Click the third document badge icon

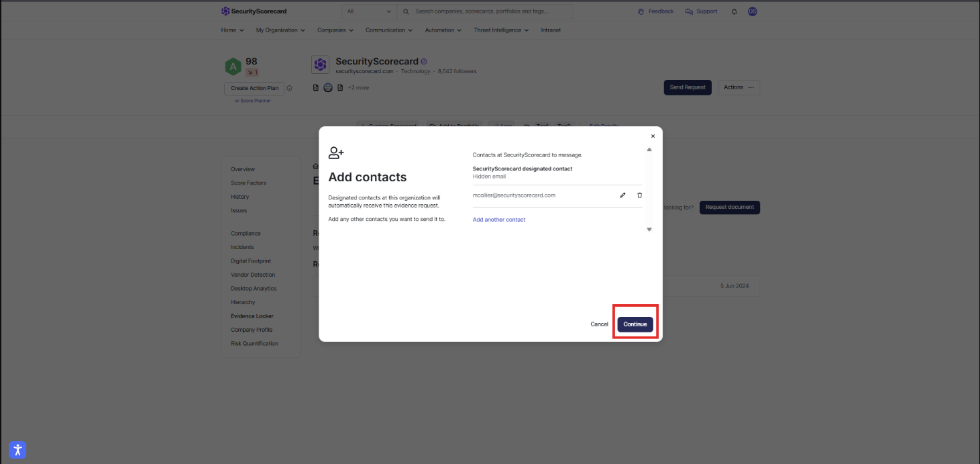click(x=340, y=87)
